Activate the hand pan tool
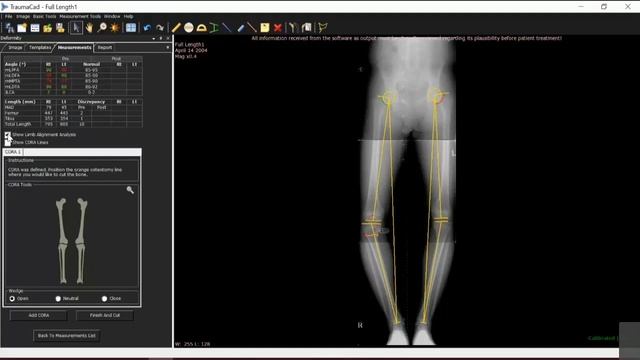The width and height of the screenshot is (640, 360). pos(89,27)
